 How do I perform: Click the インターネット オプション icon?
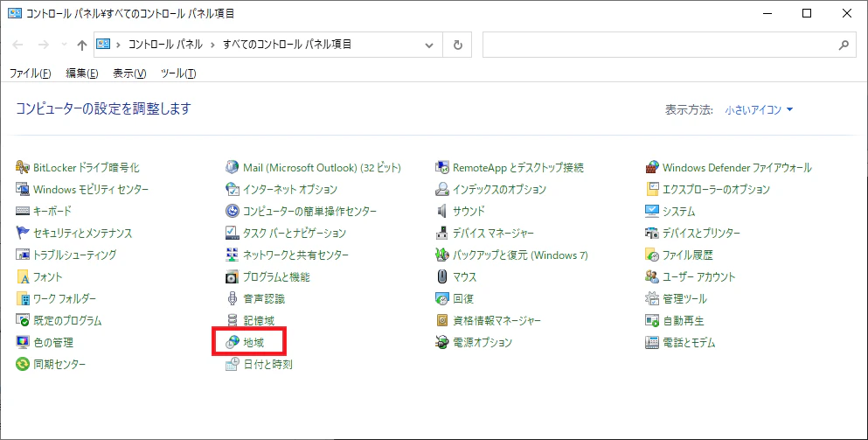click(x=233, y=190)
